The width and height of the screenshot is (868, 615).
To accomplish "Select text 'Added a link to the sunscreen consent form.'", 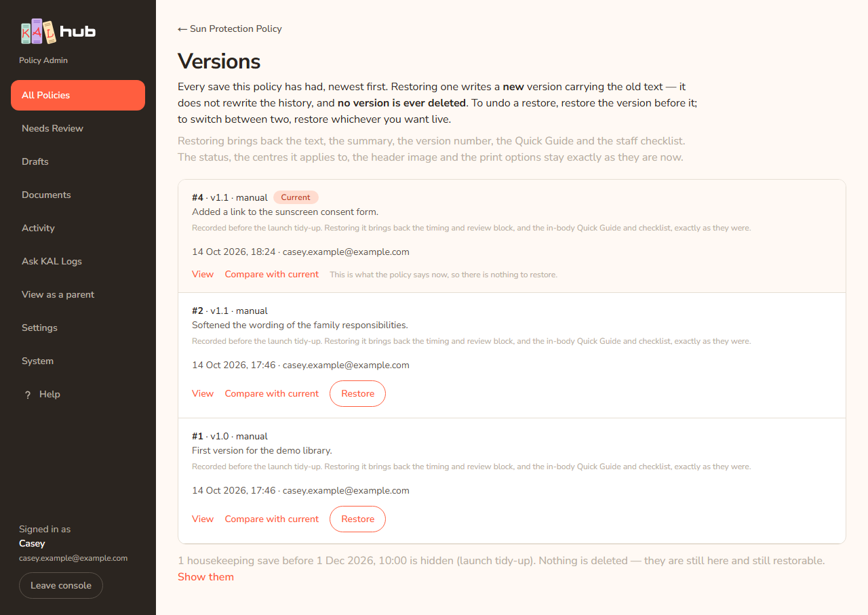I will [x=285, y=212].
